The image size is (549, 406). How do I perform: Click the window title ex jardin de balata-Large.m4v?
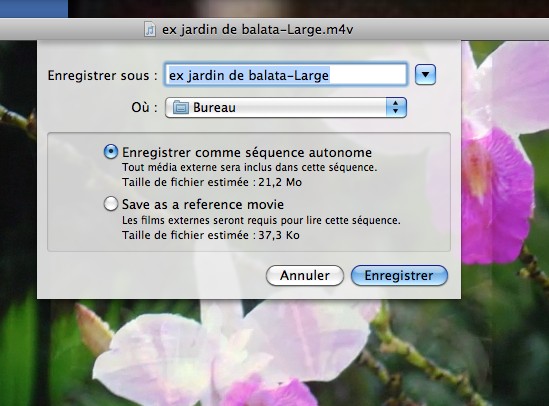pos(257,29)
